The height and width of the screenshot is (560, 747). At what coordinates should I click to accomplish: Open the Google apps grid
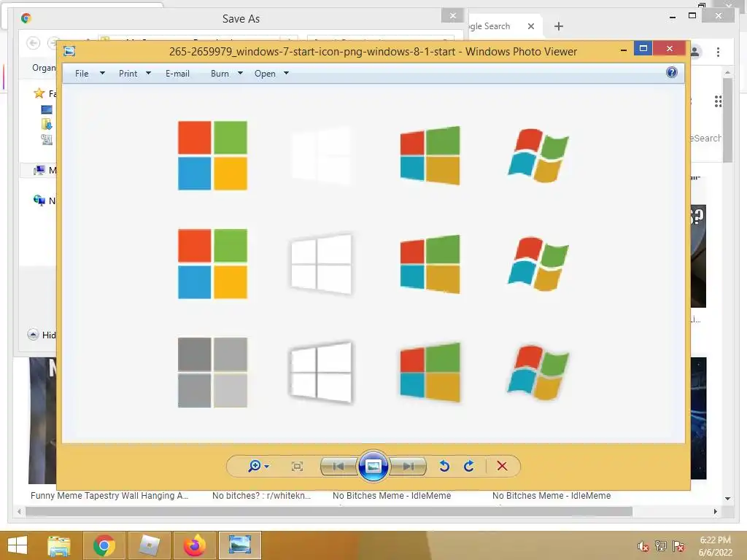click(x=718, y=101)
